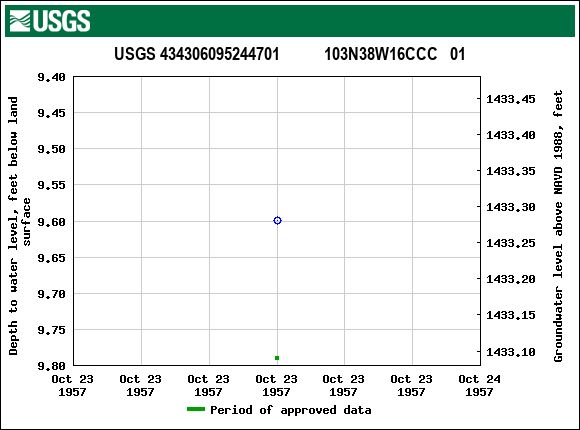Click the left axis label 9.80

coord(51,366)
